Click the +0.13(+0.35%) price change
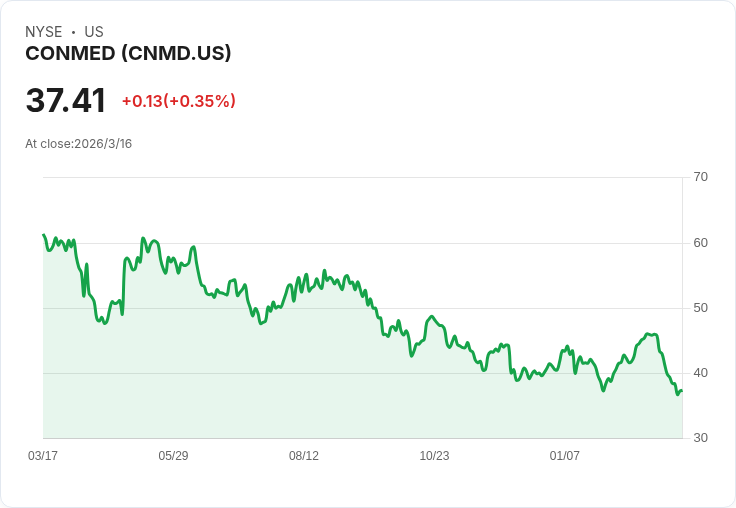This screenshot has width=736, height=508. point(178,101)
